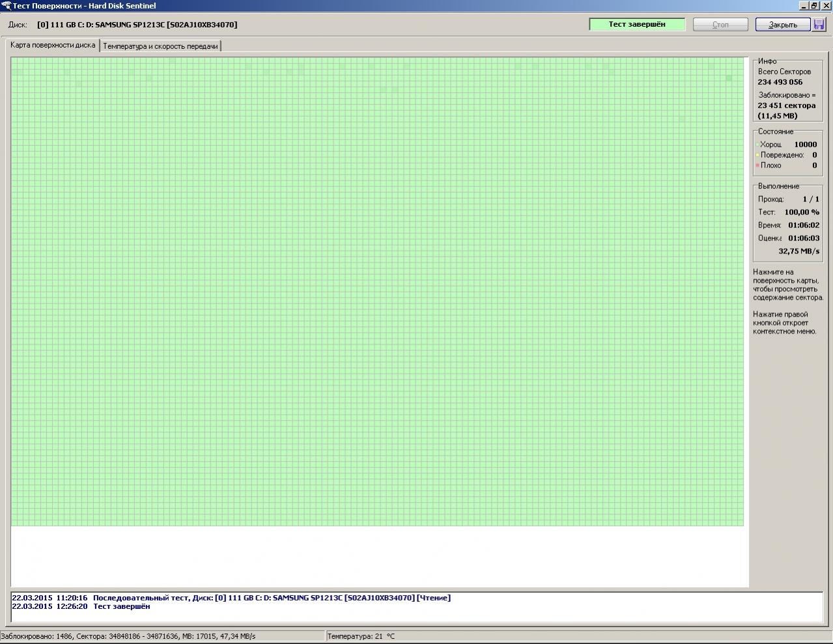Click the (11,45 MB) blocked size text

(x=777, y=116)
